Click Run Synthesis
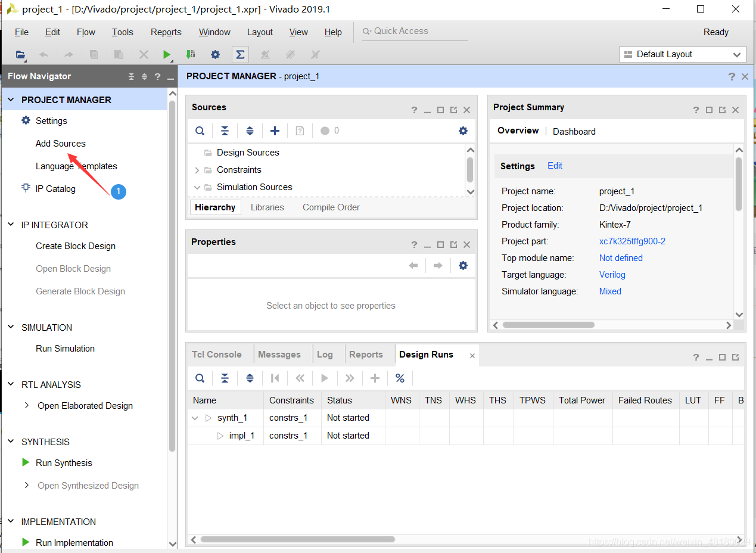This screenshot has height=553, width=756. (x=64, y=463)
